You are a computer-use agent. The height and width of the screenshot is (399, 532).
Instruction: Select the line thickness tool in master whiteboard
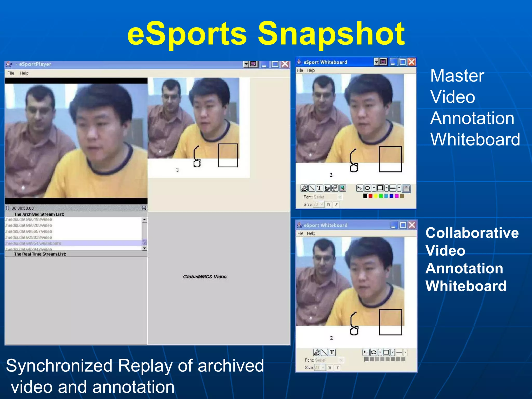pos(393,188)
